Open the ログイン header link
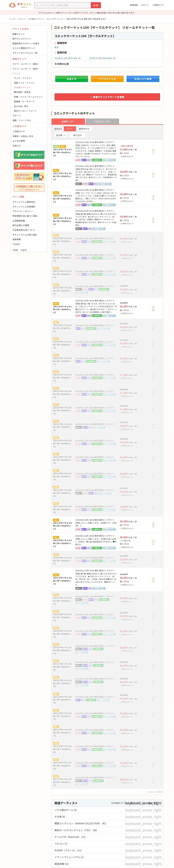The width and height of the screenshot is (174, 868). point(145,5)
